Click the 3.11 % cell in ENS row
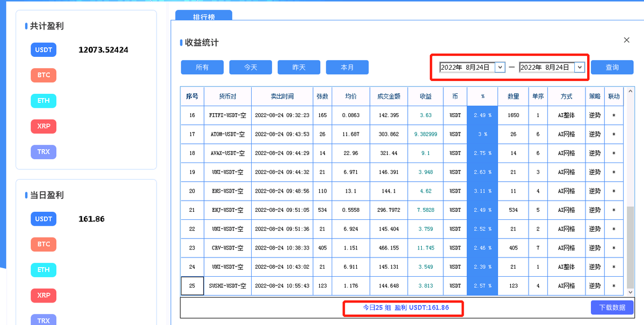 point(482,191)
